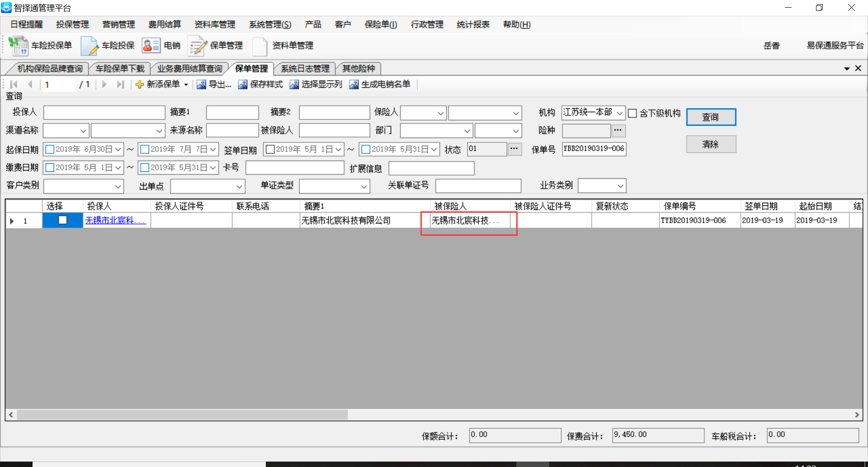This screenshot has height=467, width=868.
Task: Click the 保存样式 icon
Action: (x=243, y=85)
